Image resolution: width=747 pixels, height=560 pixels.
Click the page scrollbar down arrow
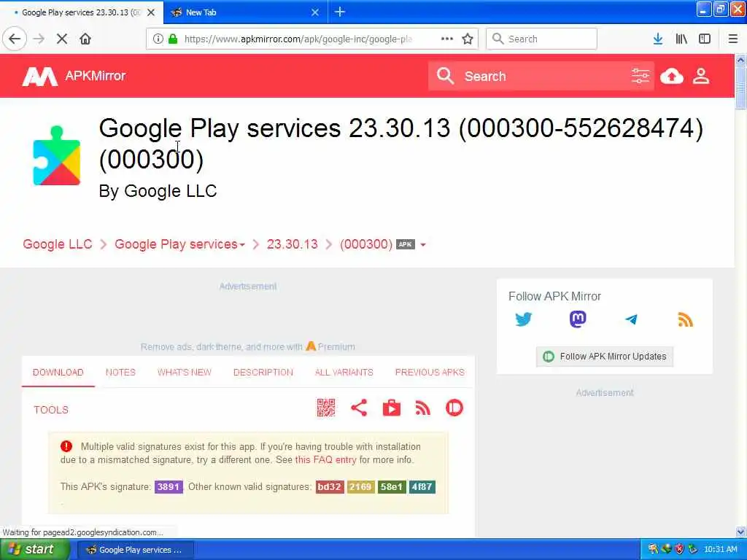click(x=741, y=532)
